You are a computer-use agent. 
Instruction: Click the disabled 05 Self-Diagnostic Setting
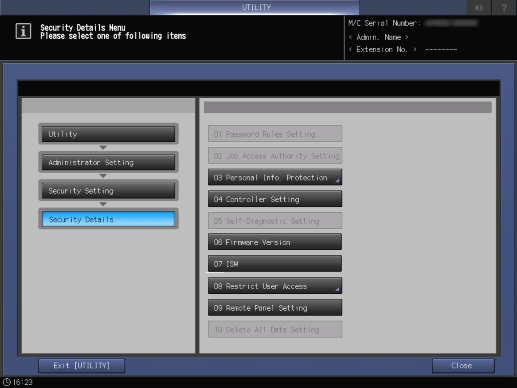pyautogui.click(x=275, y=221)
